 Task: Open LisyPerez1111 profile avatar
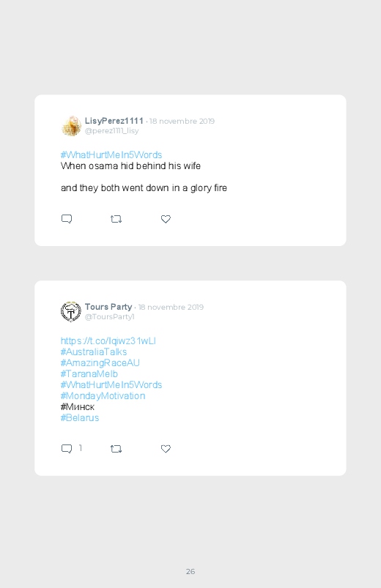71,126
